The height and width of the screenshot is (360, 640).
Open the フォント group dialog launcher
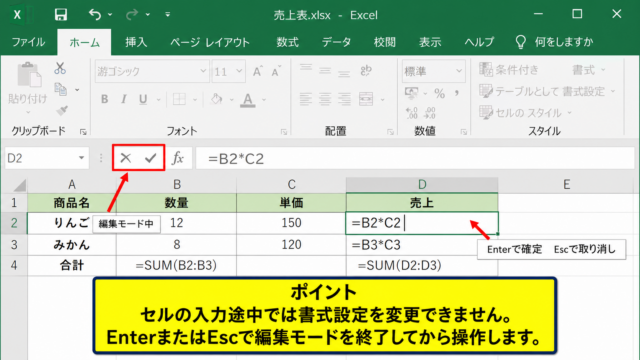point(284,132)
